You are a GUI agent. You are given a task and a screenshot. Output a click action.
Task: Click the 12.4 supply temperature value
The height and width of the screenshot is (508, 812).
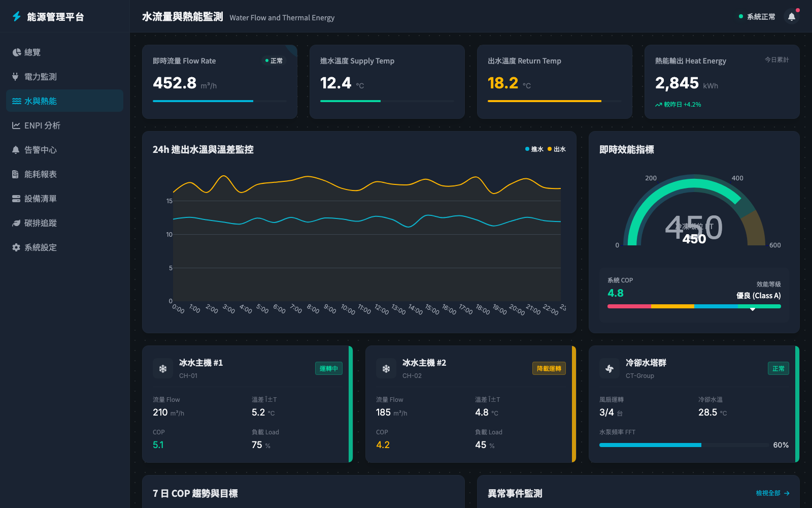[335, 83]
